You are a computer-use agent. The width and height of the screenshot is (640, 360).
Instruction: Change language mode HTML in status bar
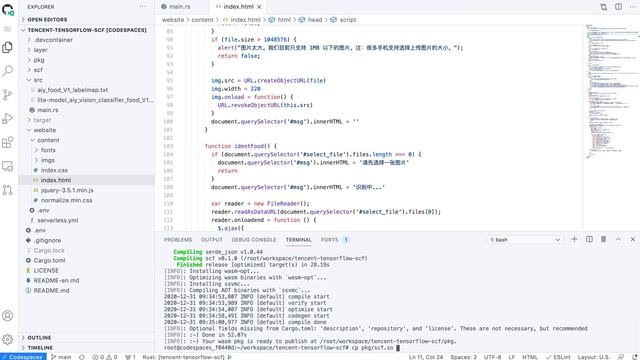pyautogui.click(x=530, y=357)
